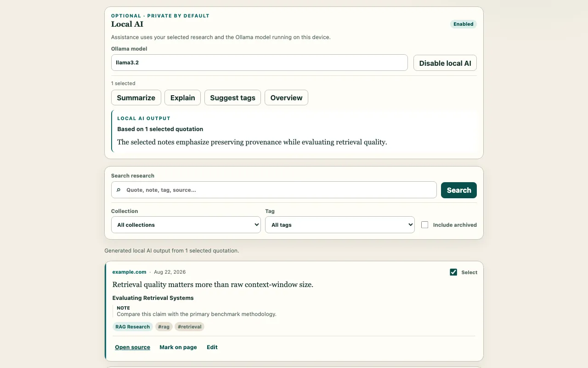The image size is (588, 368).
Task: Run the Explain action
Action: pyautogui.click(x=183, y=98)
